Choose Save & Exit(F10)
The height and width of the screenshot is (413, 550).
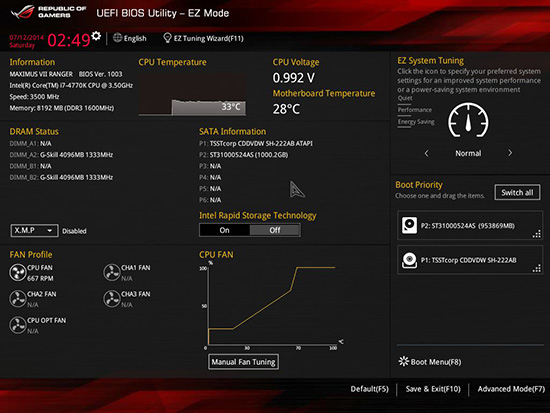tap(433, 389)
